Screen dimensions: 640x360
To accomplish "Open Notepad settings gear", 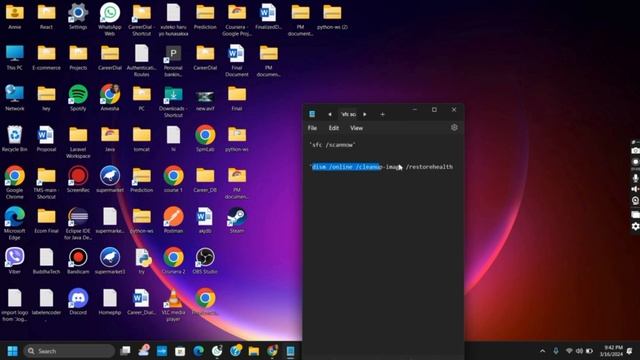I will (x=454, y=127).
